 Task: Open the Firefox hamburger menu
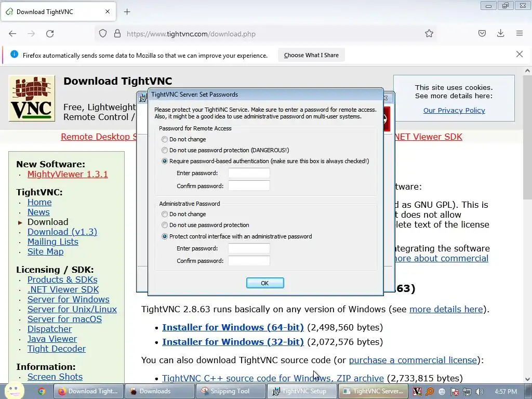click(x=520, y=33)
